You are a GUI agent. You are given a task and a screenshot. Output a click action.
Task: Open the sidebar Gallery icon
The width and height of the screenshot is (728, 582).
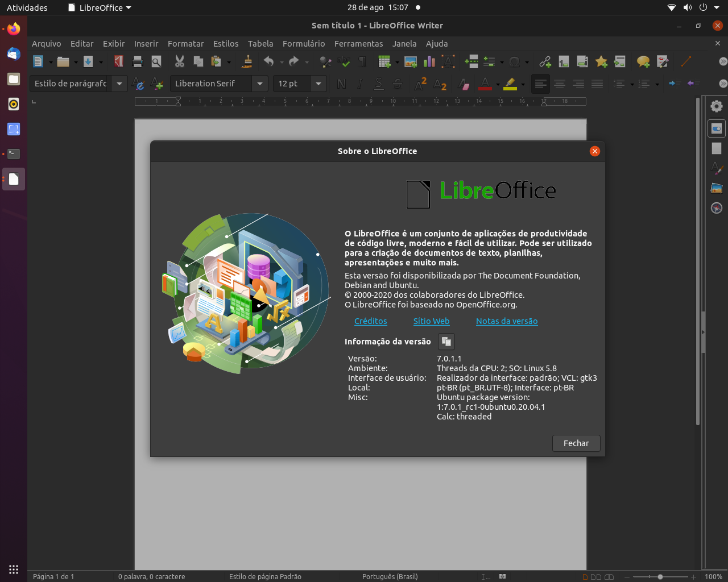point(717,188)
